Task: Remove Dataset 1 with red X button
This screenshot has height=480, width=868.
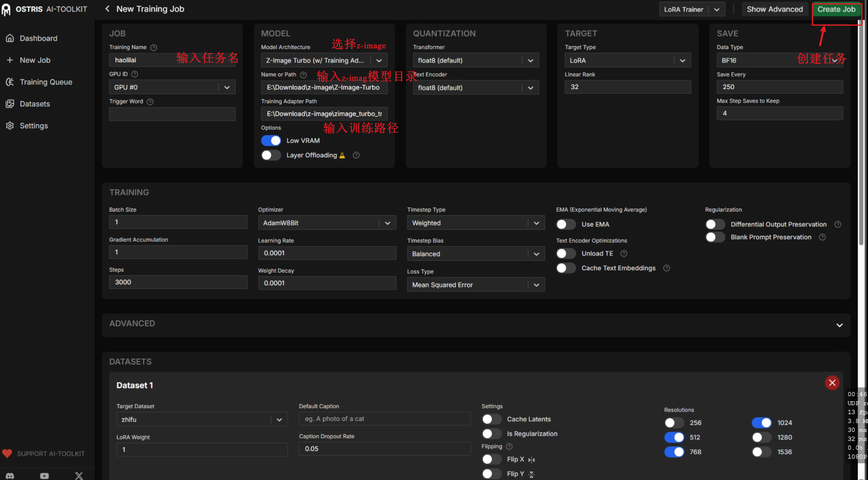Action: coord(832,383)
